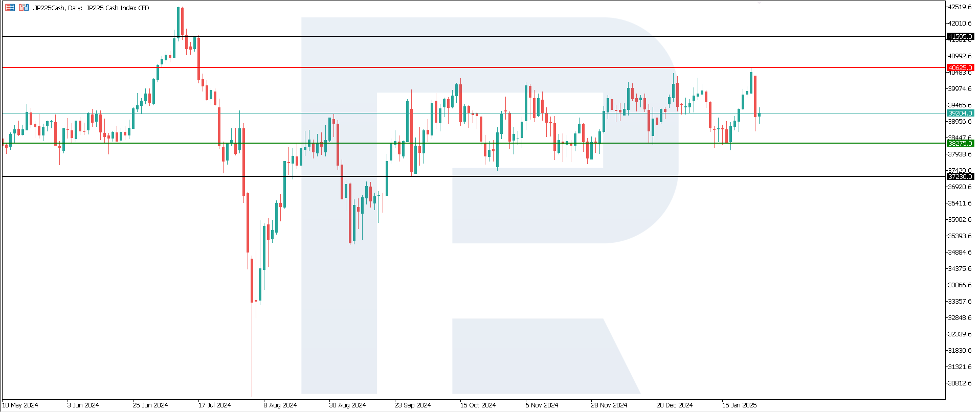Click the 34884.6 price scale label
This screenshot has width=980, height=412.
click(960, 253)
